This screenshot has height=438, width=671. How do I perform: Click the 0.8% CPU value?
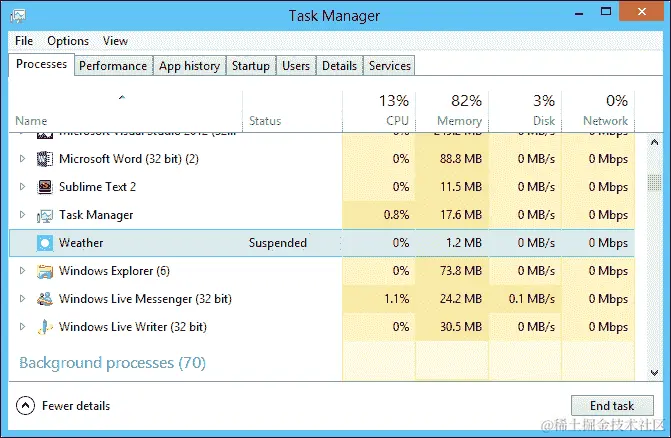click(396, 215)
